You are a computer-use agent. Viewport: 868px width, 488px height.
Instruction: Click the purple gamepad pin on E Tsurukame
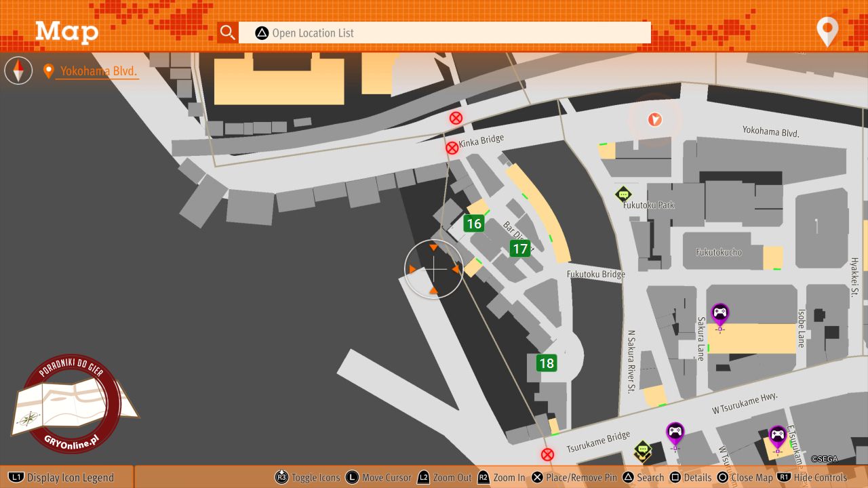pos(778,437)
